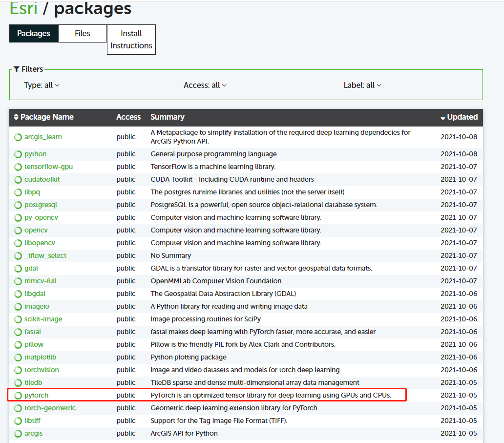The height and width of the screenshot is (443, 504).
Task: Click the 'ArcGIS API for Python' summary
Action: tap(184, 433)
